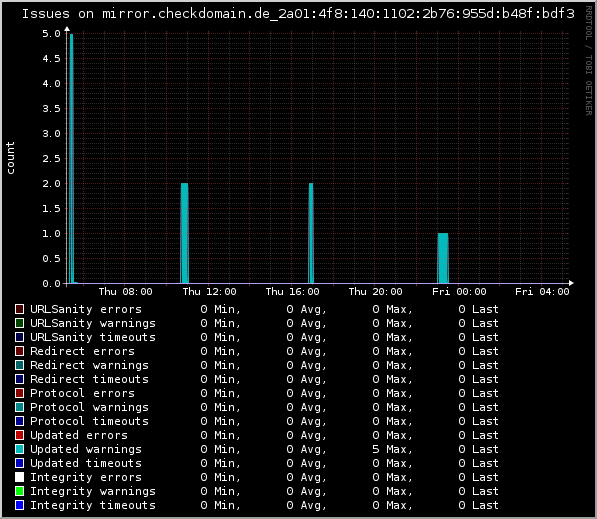Click the Redirect errors legend swatch
This screenshot has height=519, width=597.
pos(19,351)
